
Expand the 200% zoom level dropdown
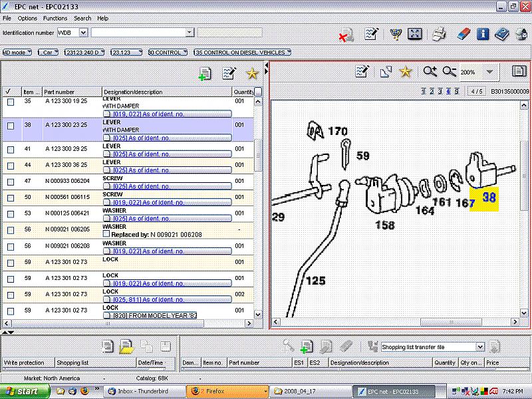pyautogui.click(x=489, y=72)
